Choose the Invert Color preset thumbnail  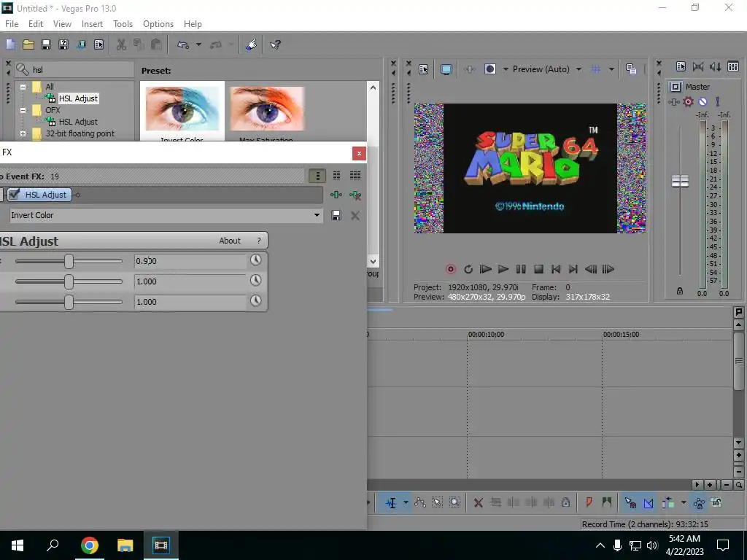tap(182, 110)
